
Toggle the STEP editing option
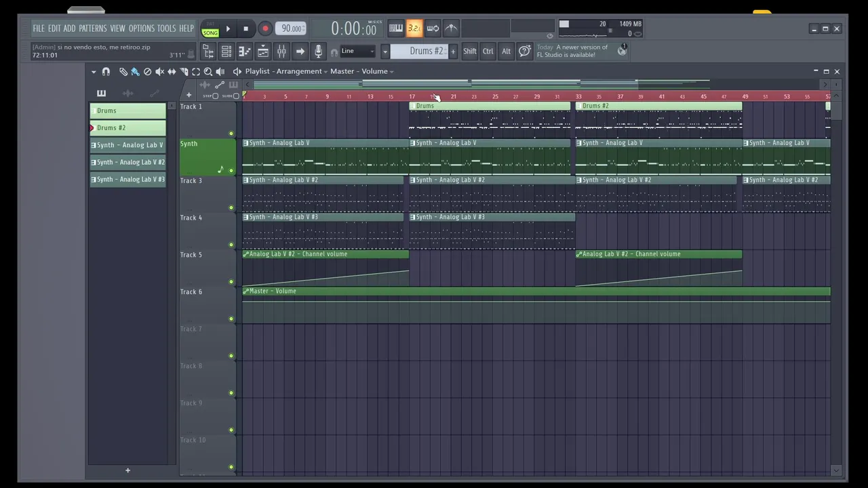point(212,96)
